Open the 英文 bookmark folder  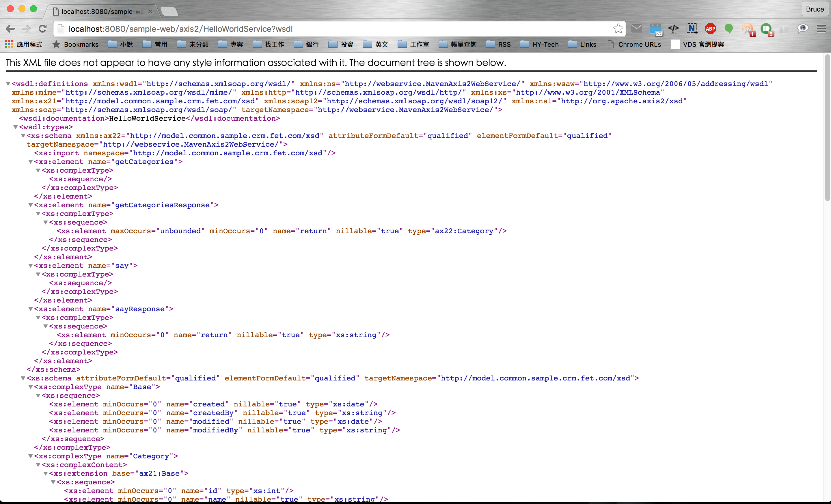click(x=376, y=44)
